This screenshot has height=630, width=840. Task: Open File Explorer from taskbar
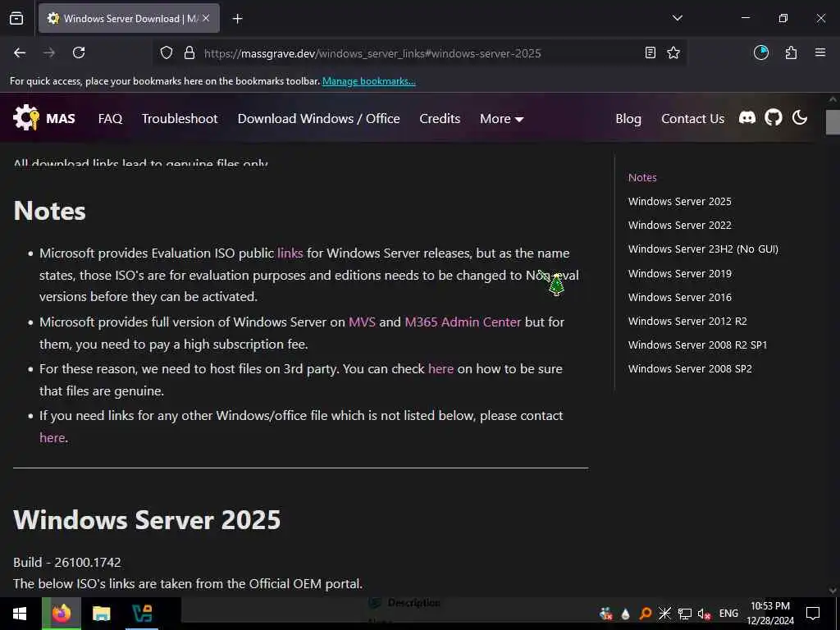click(x=101, y=614)
